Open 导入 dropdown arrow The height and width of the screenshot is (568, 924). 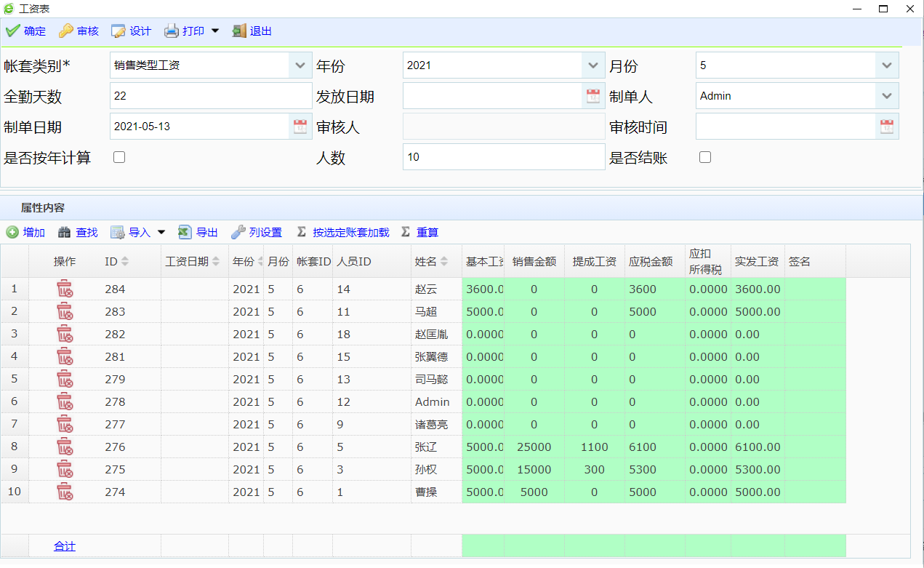(x=161, y=233)
